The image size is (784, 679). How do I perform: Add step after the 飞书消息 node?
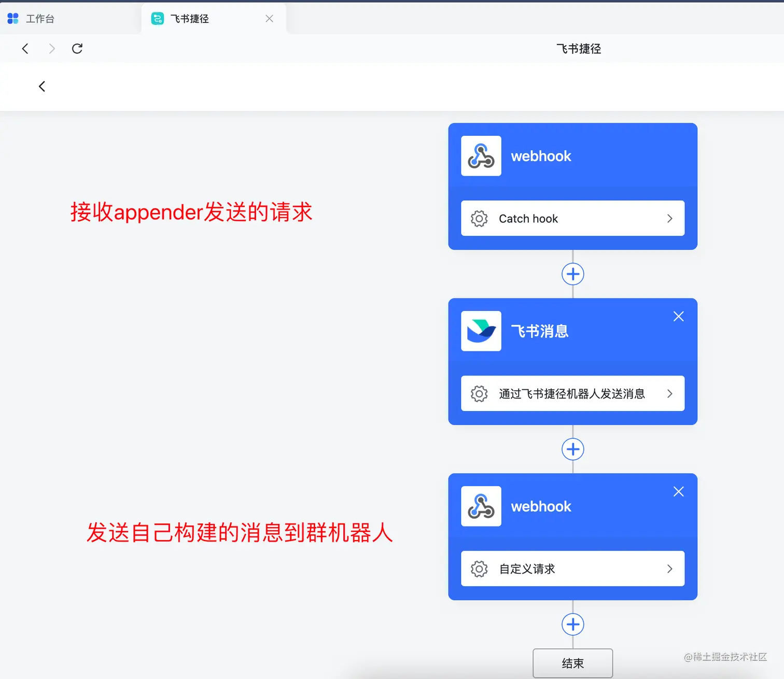click(573, 449)
